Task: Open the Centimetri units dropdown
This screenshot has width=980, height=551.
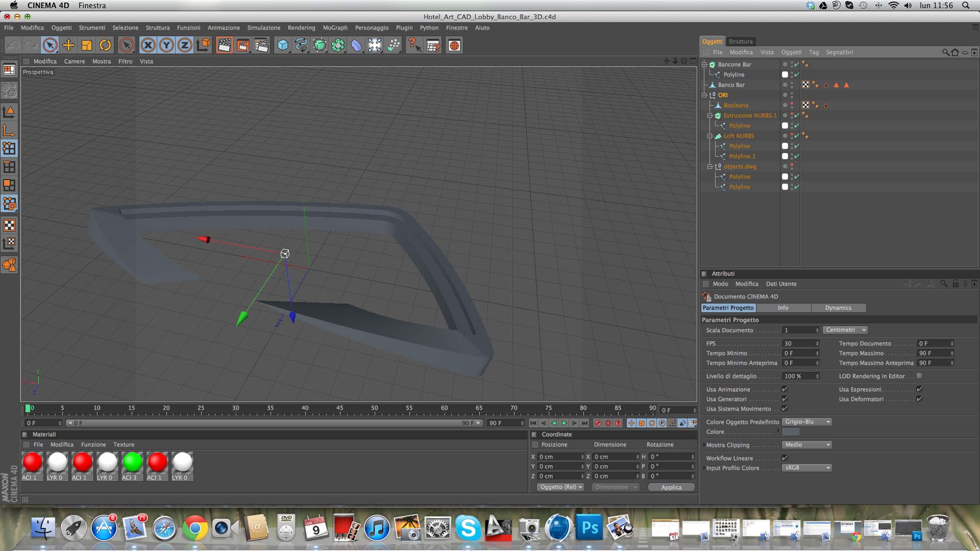Action: [845, 330]
